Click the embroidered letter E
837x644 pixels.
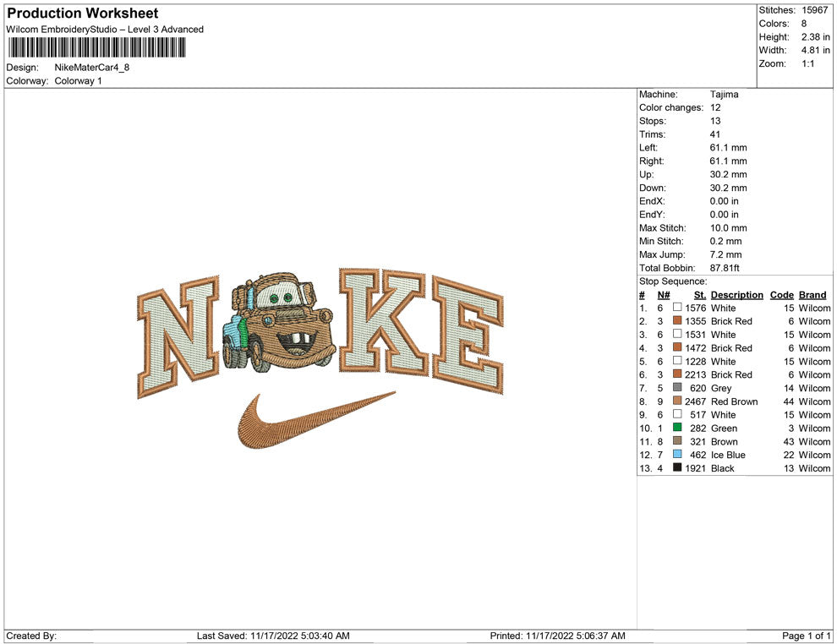pyautogui.click(x=468, y=335)
